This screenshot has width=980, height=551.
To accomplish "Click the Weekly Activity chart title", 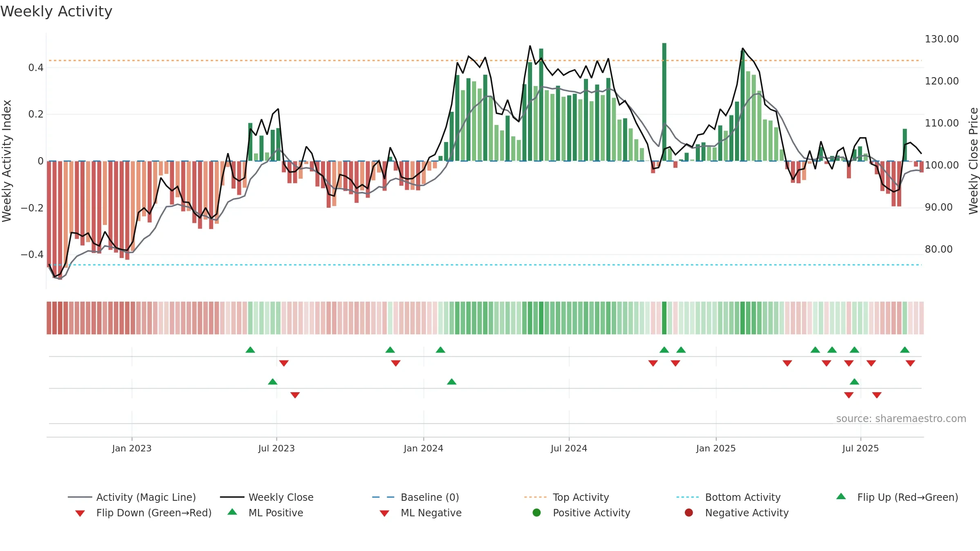I will 56,11.
